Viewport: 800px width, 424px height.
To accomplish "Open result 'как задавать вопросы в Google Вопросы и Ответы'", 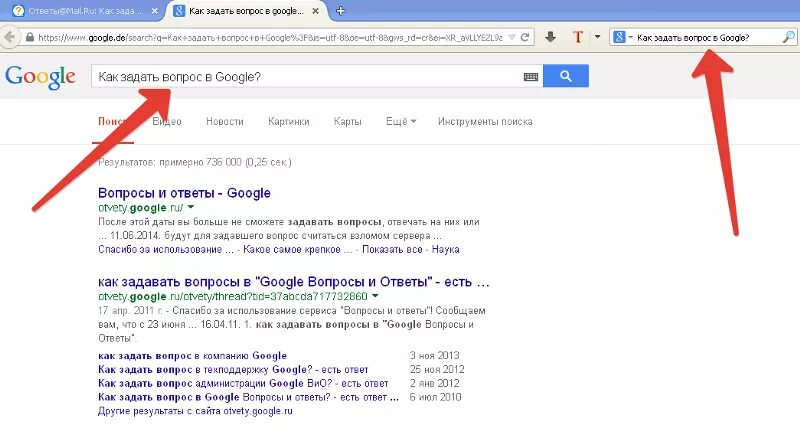I will point(293,282).
